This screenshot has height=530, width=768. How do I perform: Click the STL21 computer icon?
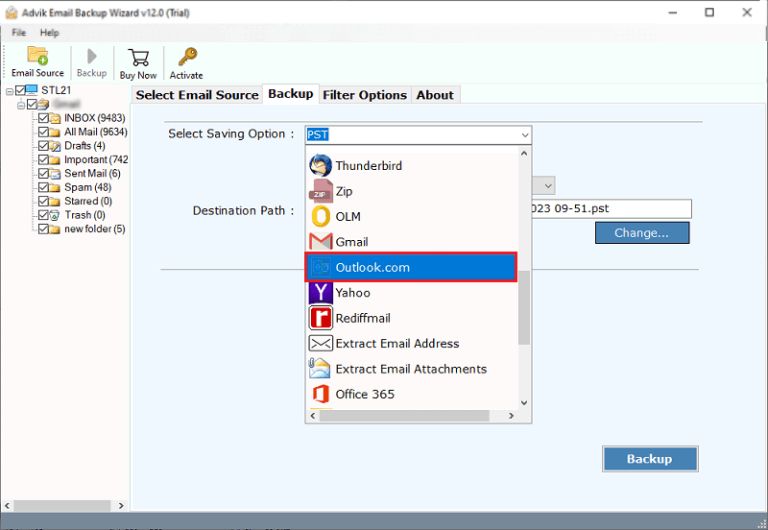click(31, 90)
